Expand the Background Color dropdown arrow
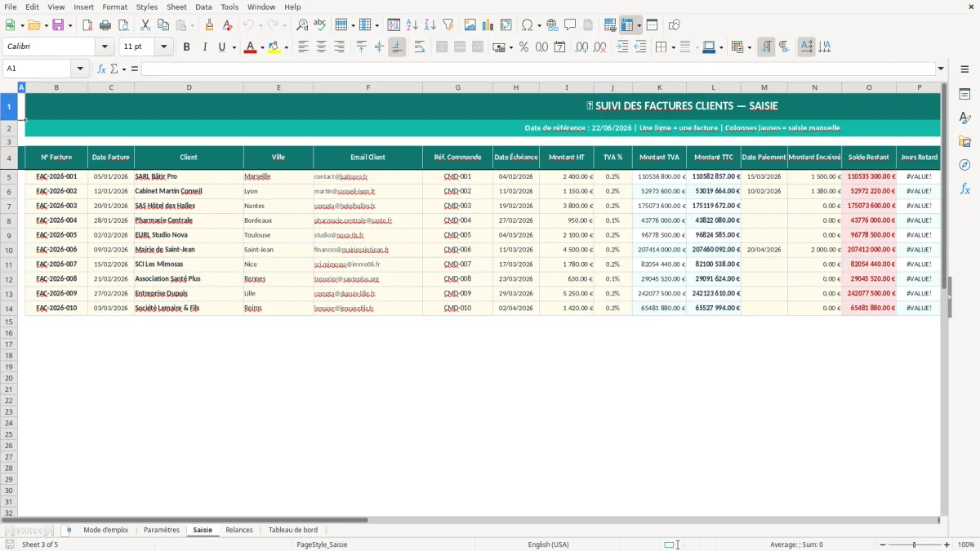 [x=286, y=47]
